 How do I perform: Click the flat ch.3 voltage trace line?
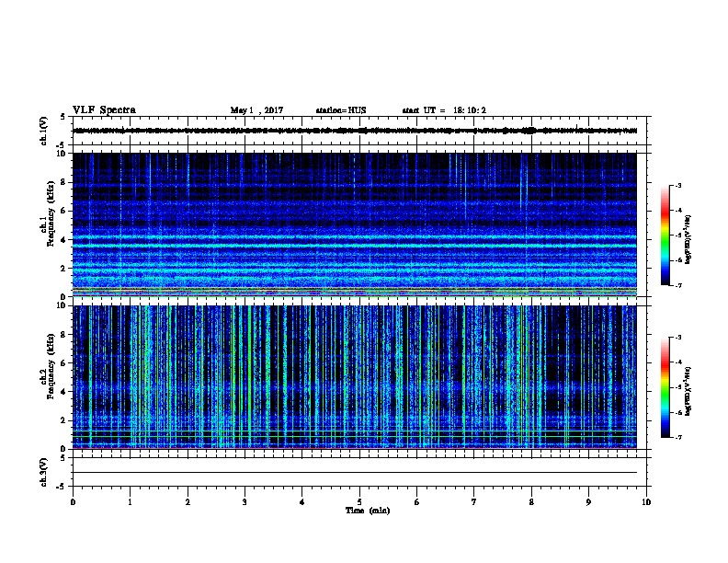pyautogui.click(x=355, y=473)
